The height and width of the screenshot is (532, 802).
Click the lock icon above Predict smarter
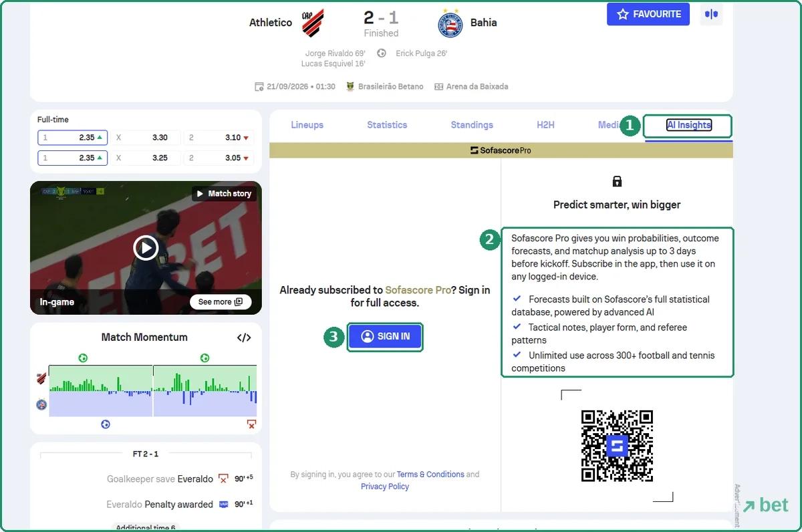click(x=617, y=181)
